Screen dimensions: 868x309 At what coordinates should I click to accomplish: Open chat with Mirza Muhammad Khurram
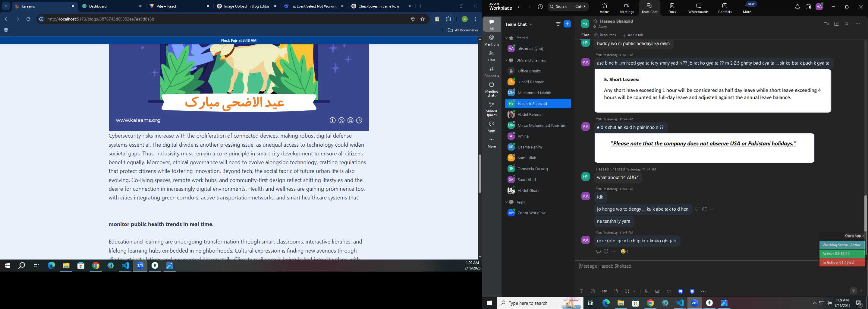pos(538,126)
